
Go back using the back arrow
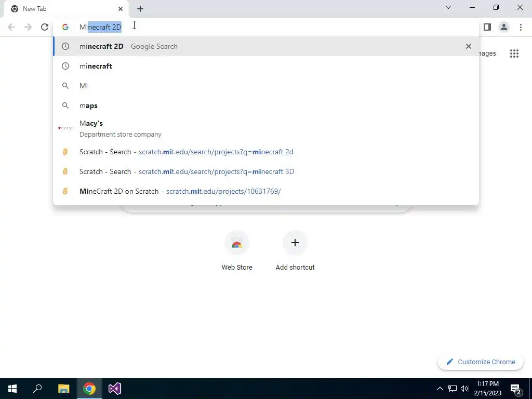pyautogui.click(x=11, y=27)
